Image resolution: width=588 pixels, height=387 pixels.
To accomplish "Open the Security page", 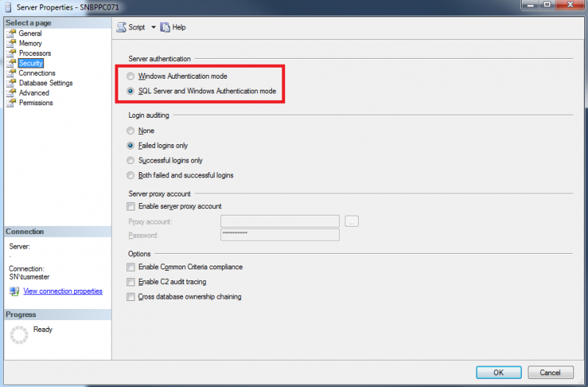I will pos(31,63).
